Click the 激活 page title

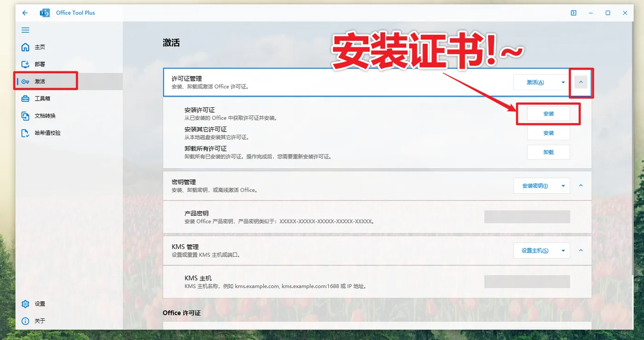point(171,43)
